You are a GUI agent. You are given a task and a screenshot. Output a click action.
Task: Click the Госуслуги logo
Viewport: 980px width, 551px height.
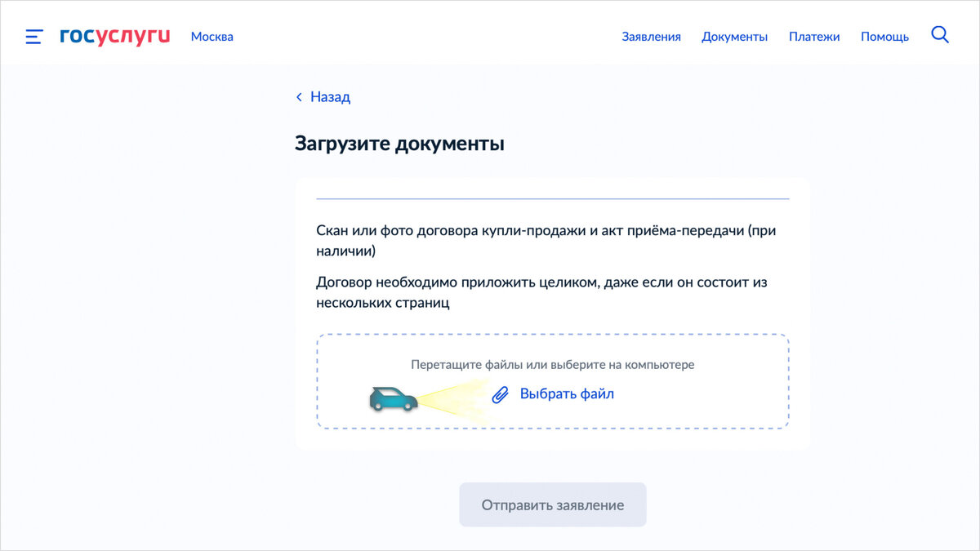pyautogui.click(x=113, y=35)
